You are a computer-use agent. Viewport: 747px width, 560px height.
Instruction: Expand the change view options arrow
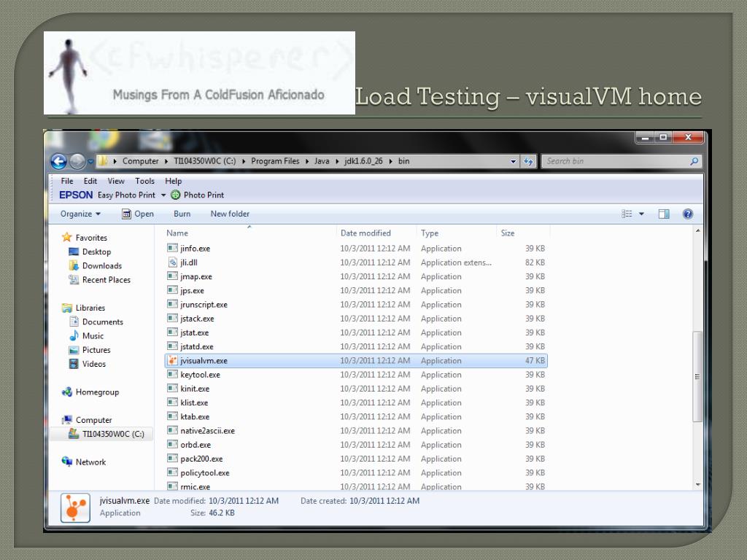pyautogui.click(x=642, y=214)
